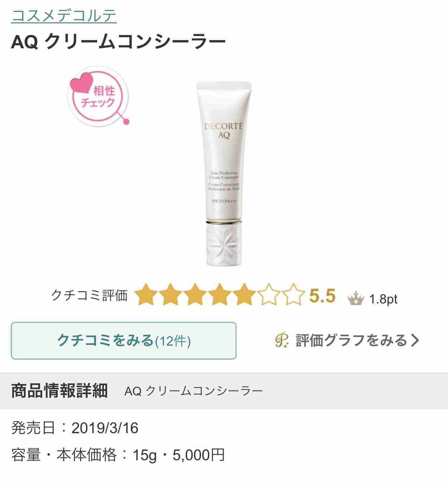The height and width of the screenshot is (484, 448).
Task: Click the crown ranking points icon
Action: (356, 298)
